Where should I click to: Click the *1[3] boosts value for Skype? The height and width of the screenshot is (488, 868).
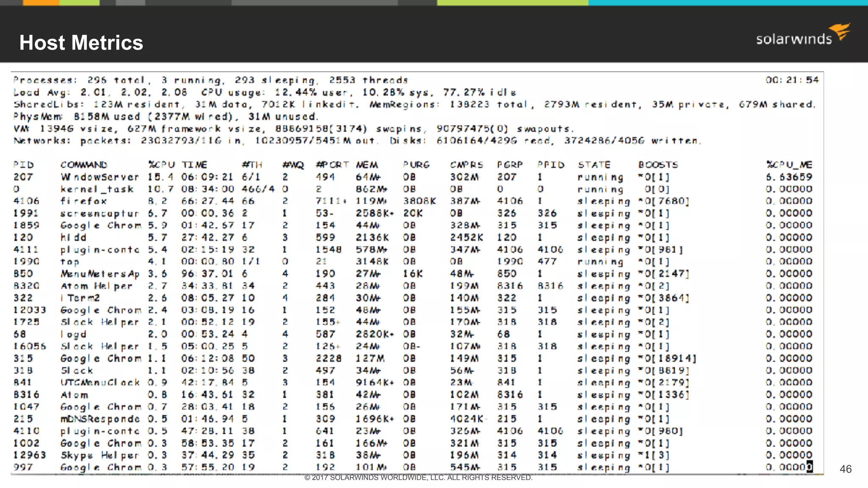tap(654, 455)
